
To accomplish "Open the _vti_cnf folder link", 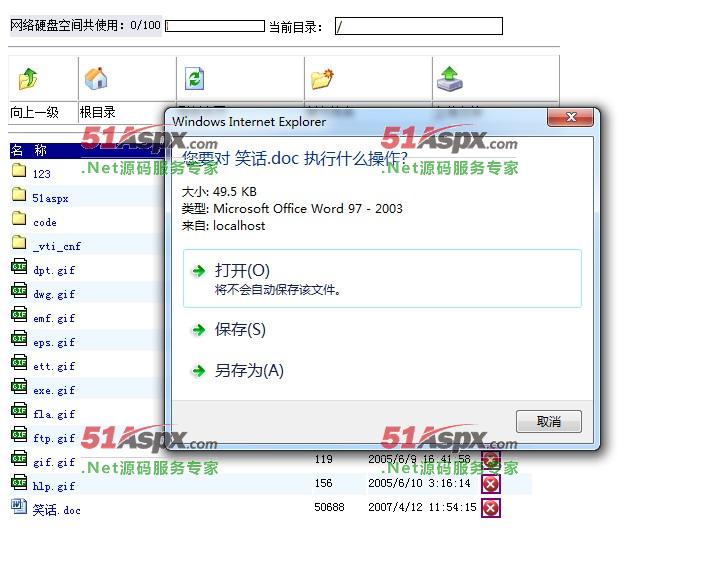I will [x=57, y=246].
